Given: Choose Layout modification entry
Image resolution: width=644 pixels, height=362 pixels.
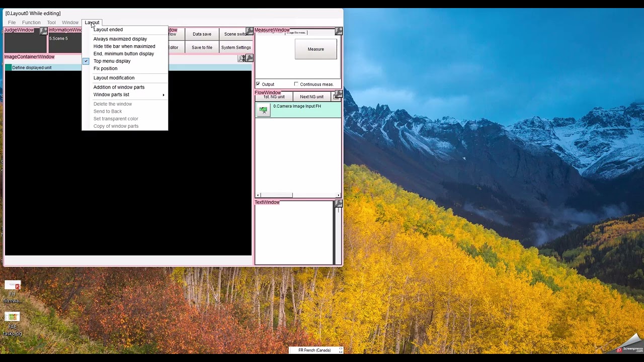Looking at the screenshot, I should (114, 78).
